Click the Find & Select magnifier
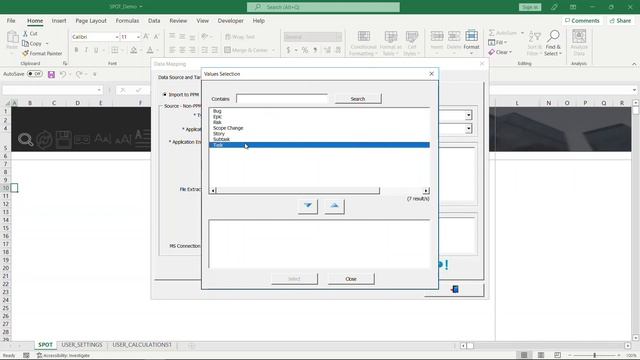Screen dimensions: 640x360 click(x=553, y=36)
